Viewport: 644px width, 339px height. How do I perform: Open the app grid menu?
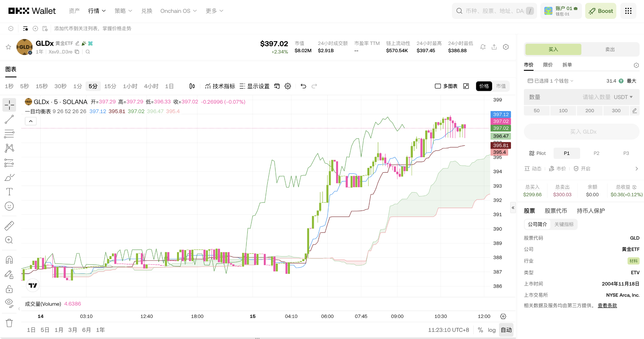628,11
